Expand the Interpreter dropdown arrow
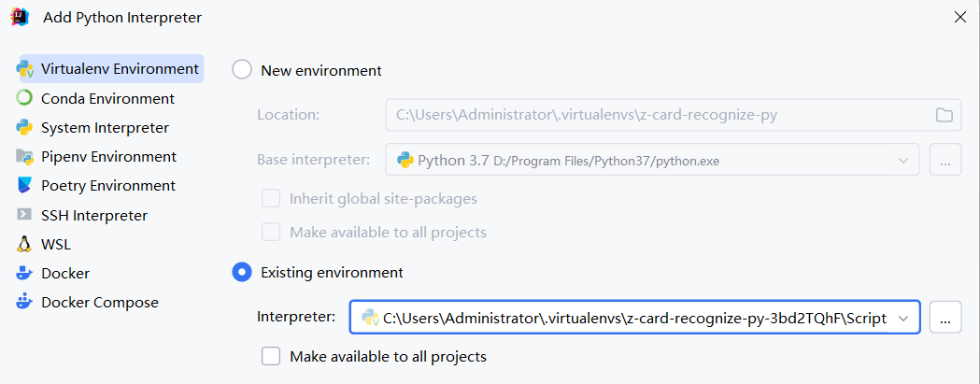This screenshot has width=980, height=384. (x=903, y=319)
